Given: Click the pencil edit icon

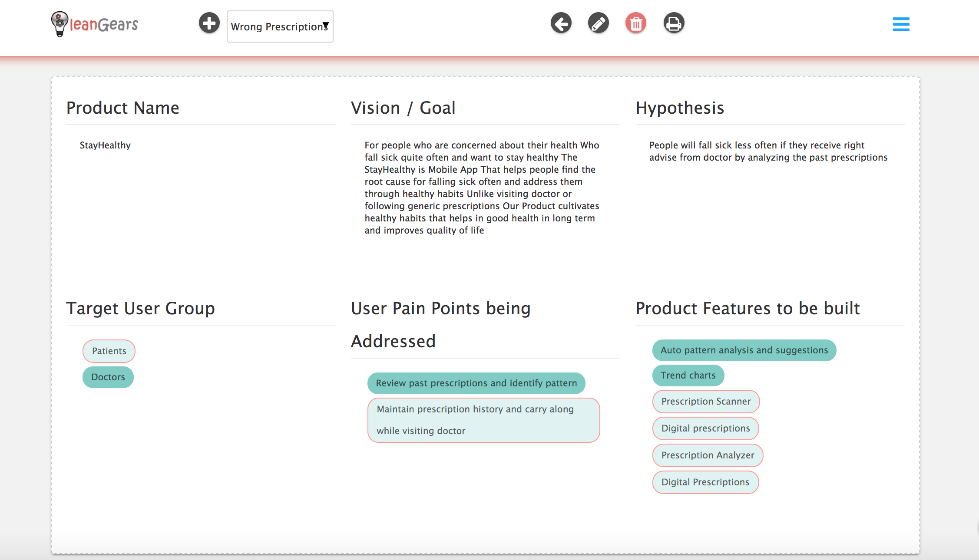Looking at the screenshot, I should click(x=598, y=23).
